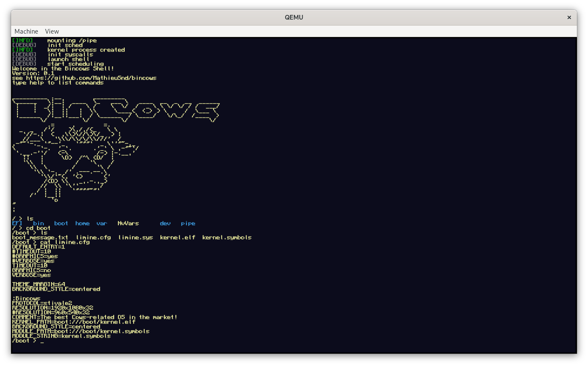Viewport: 588px width, 366px height.
Task: Click the 'PROTOCOL=stivale2' line
Action: (42, 303)
